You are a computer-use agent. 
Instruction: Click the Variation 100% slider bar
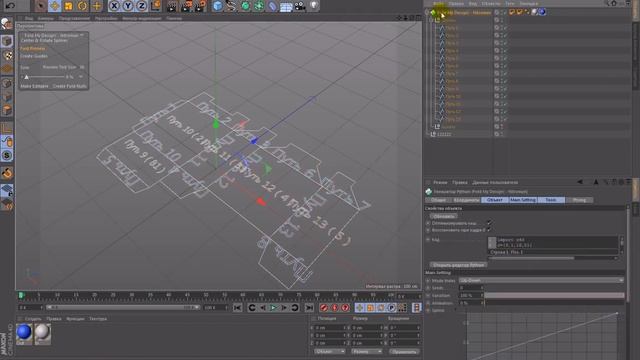click(x=554, y=296)
